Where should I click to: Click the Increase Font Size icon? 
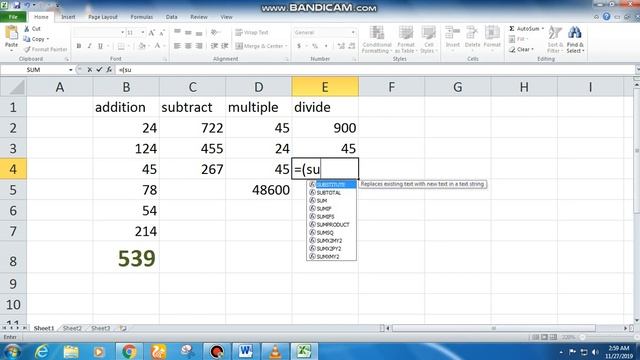click(x=151, y=33)
